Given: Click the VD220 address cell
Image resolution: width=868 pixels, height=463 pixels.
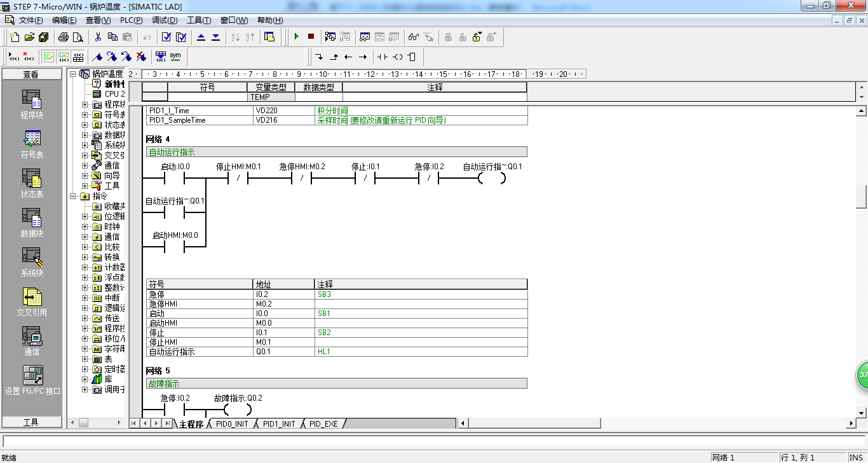Looking at the screenshot, I should [285, 111].
